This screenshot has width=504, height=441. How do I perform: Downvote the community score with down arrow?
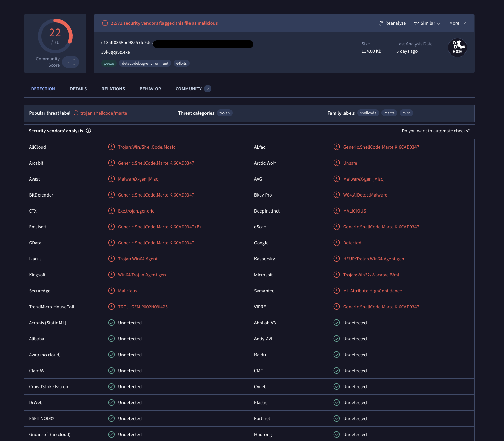(x=74, y=65)
